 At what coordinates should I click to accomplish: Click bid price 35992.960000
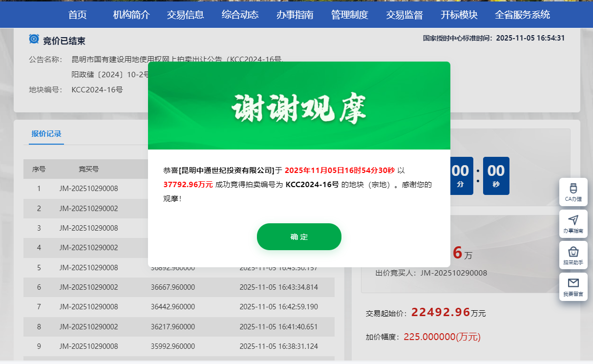click(173, 346)
